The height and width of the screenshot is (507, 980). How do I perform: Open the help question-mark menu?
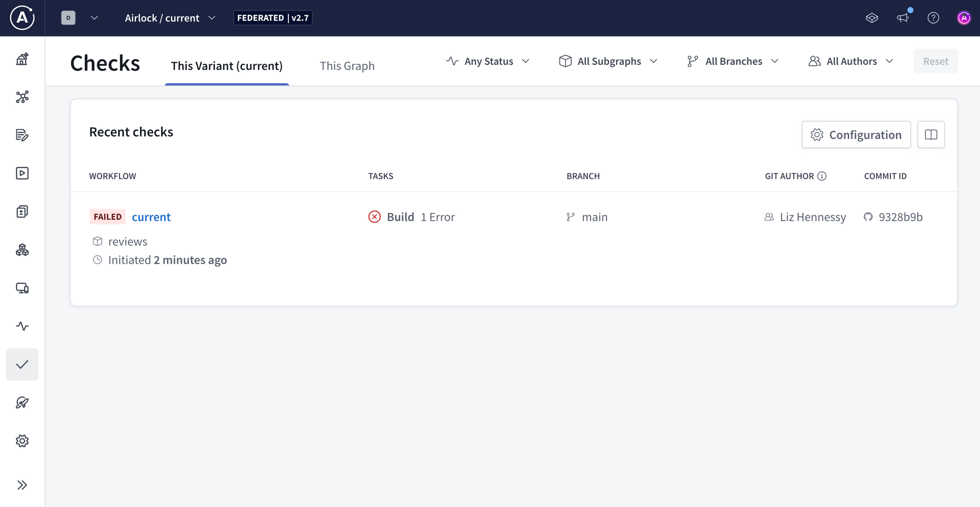(x=934, y=17)
